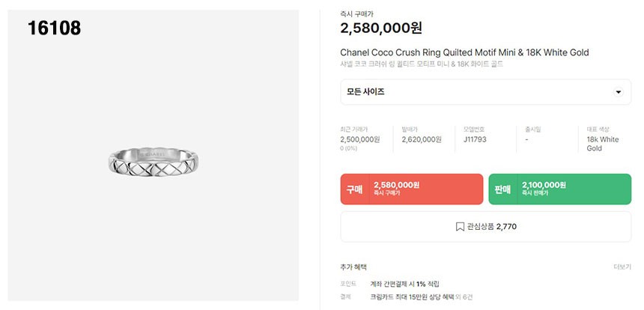Image resolution: width=644 pixels, height=310 pixels.
Task: Click the 최근 거래가 2,500,000원 value
Action: pos(359,139)
